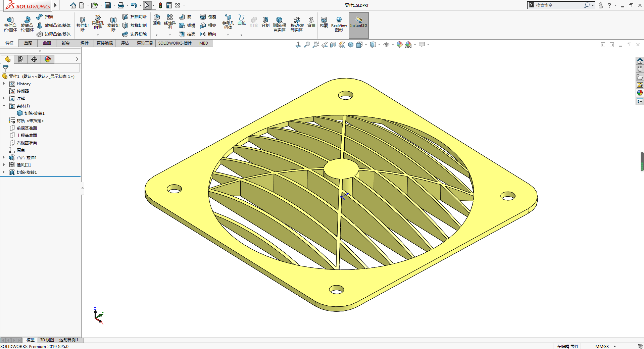Select the 前视基准面 front plane

click(x=27, y=128)
